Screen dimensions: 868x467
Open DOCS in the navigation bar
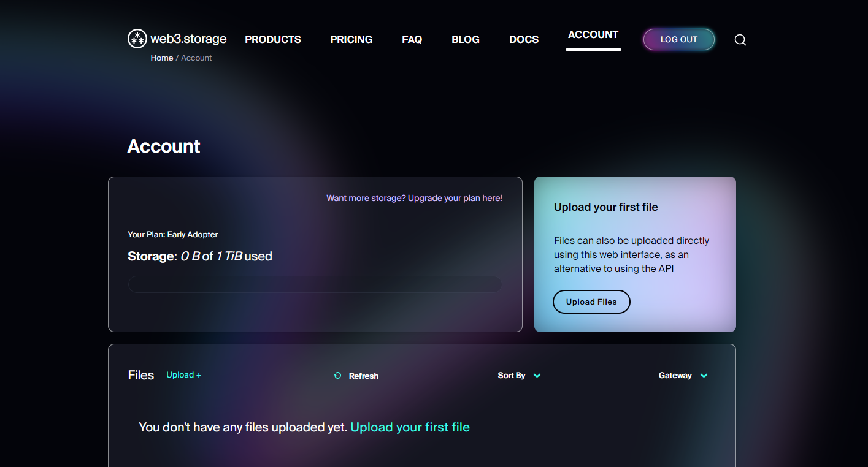coord(524,39)
